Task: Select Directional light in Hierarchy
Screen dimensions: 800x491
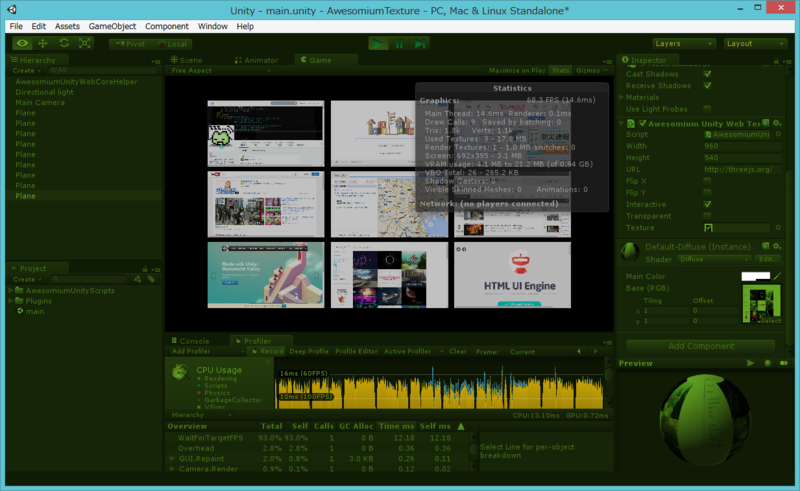Action: (44, 92)
